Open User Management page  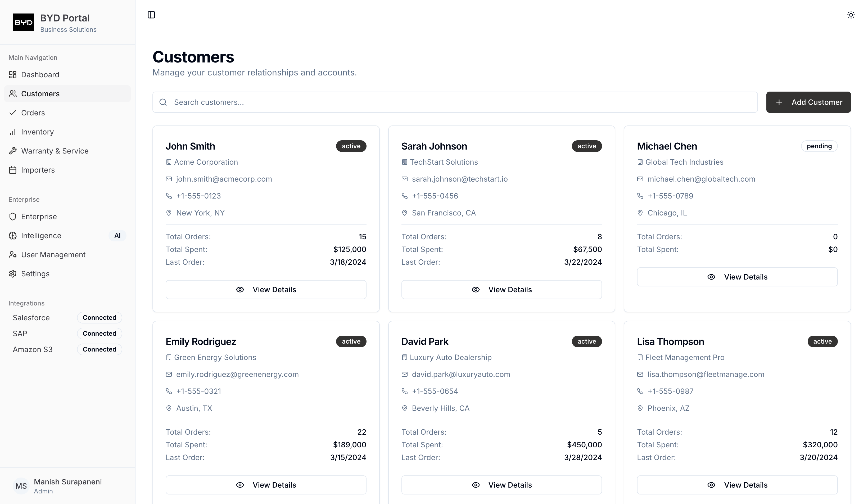(67, 255)
